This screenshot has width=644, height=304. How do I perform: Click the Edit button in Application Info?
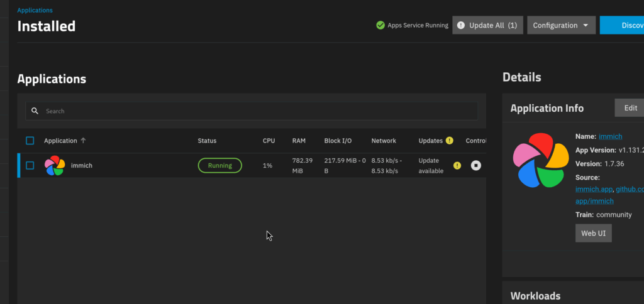pyautogui.click(x=630, y=108)
